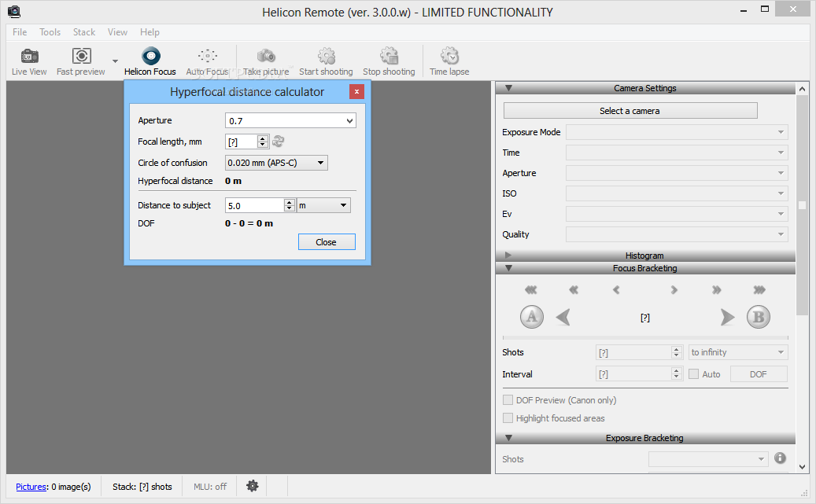Launch Helicon Focus from toolbar
The width and height of the screenshot is (816, 504).
(x=150, y=62)
